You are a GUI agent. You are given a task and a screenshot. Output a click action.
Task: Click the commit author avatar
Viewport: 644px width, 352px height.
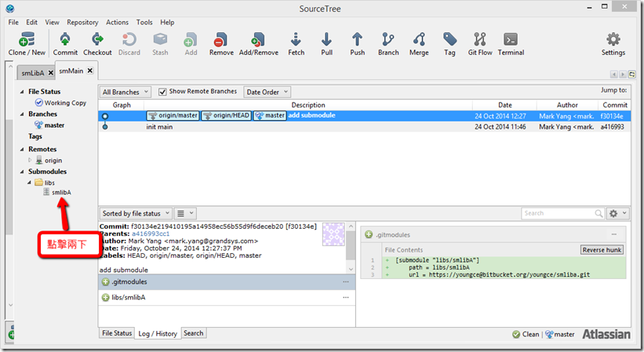tap(333, 234)
